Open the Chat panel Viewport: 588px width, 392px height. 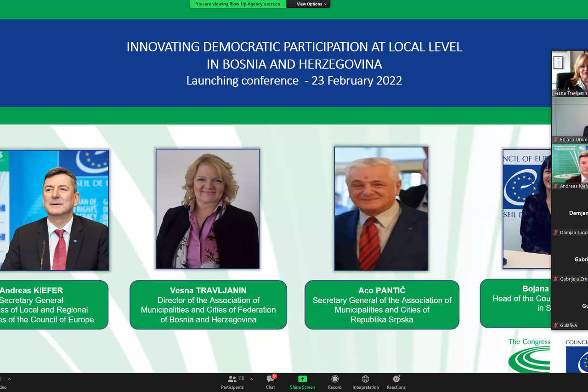pos(270,381)
